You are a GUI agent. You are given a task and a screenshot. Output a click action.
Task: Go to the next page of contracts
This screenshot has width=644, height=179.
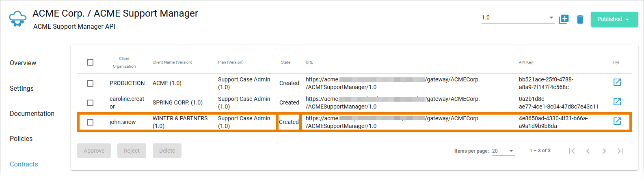[604, 151]
